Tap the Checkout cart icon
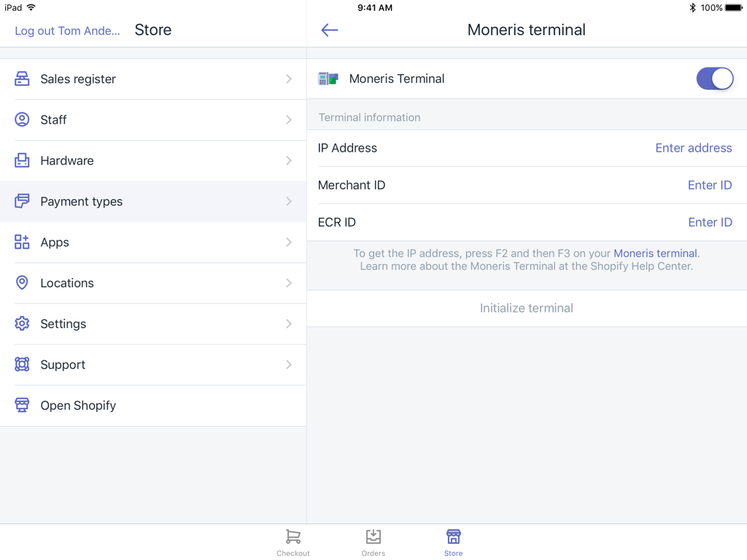Viewport: 747px width, 560px height. tap(293, 537)
